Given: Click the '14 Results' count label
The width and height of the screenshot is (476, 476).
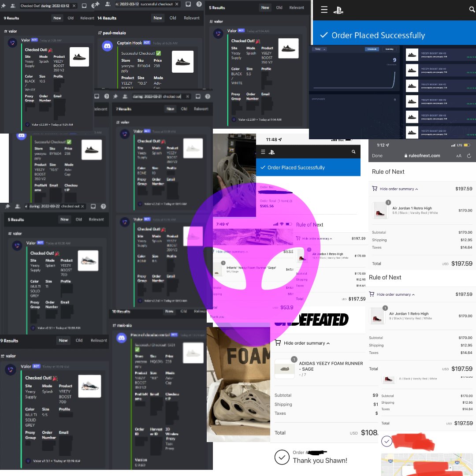Looking at the screenshot, I should coord(107,18).
